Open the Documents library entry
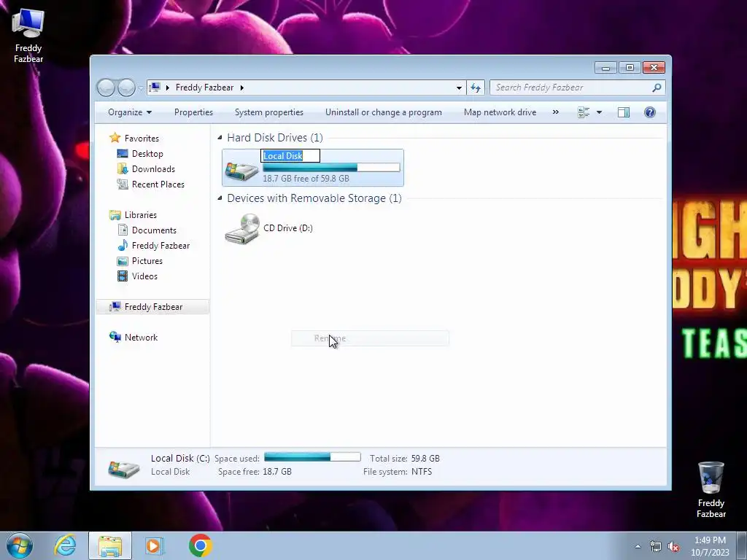The width and height of the screenshot is (747, 560). tap(154, 230)
